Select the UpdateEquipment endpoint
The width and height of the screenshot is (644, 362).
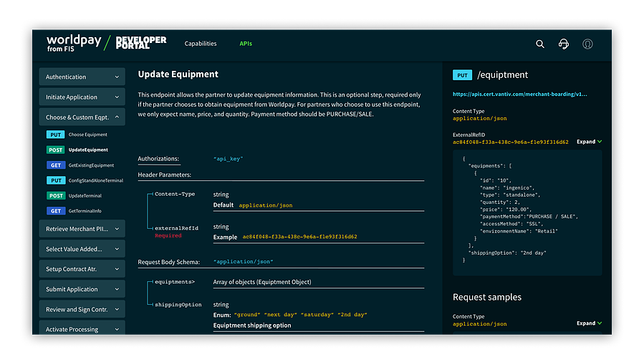click(x=88, y=150)
